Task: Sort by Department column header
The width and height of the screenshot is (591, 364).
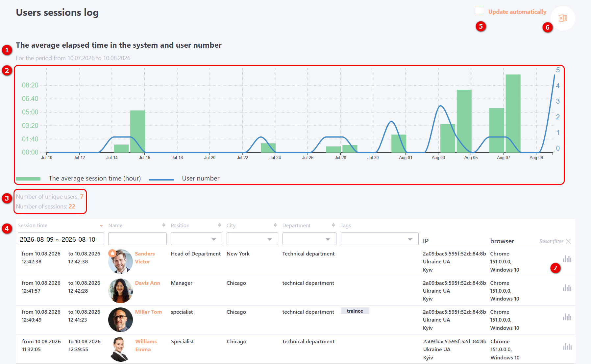Action: tap(296, 226)
